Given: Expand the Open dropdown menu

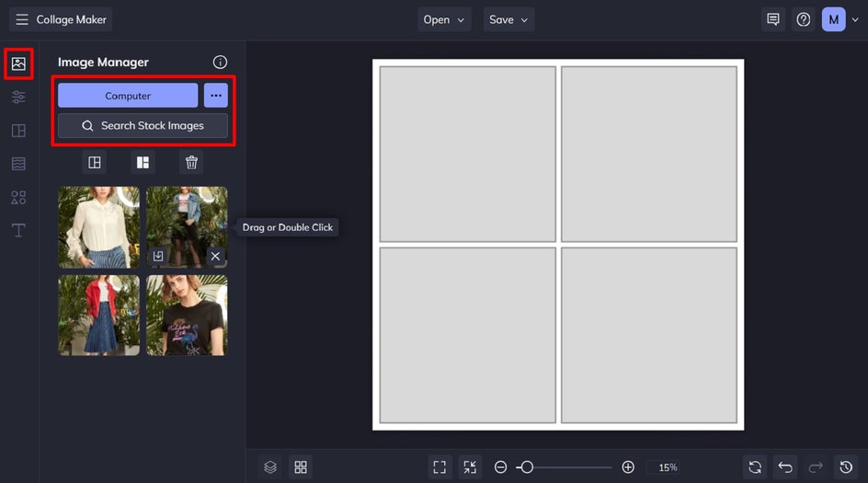Looking at the screenshot, I should pyautogui.click(x=445, y=19).
